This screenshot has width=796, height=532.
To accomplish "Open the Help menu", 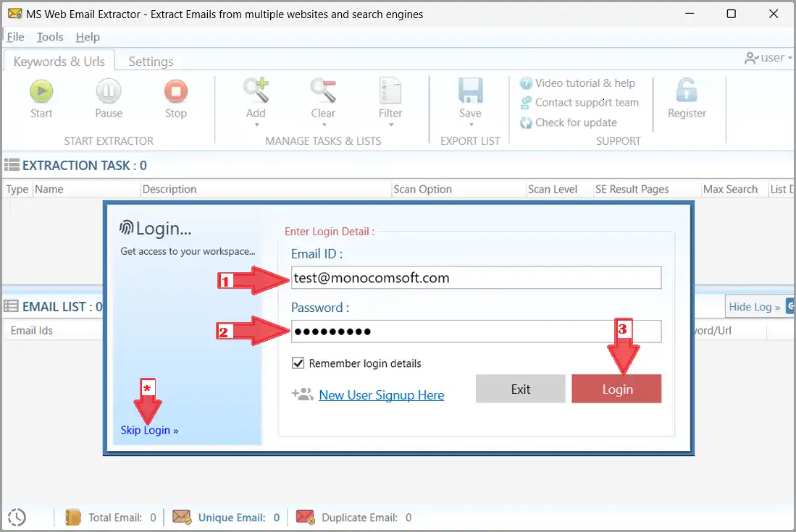I will click(x=88, y=37).
